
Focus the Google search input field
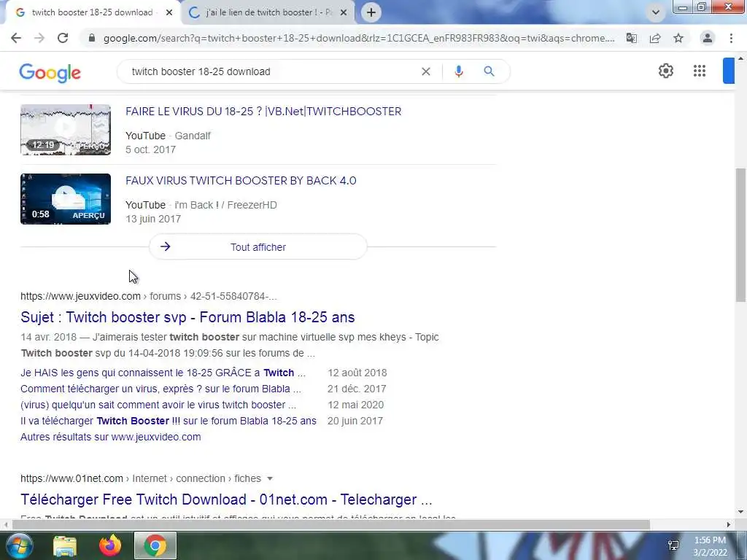tap(271, 71)
